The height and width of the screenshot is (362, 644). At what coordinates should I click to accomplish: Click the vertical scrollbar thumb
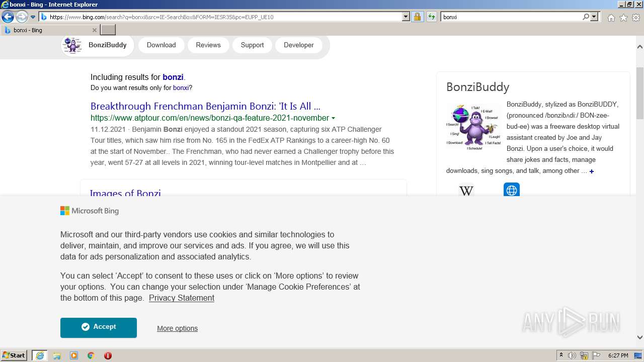[640, 93]
